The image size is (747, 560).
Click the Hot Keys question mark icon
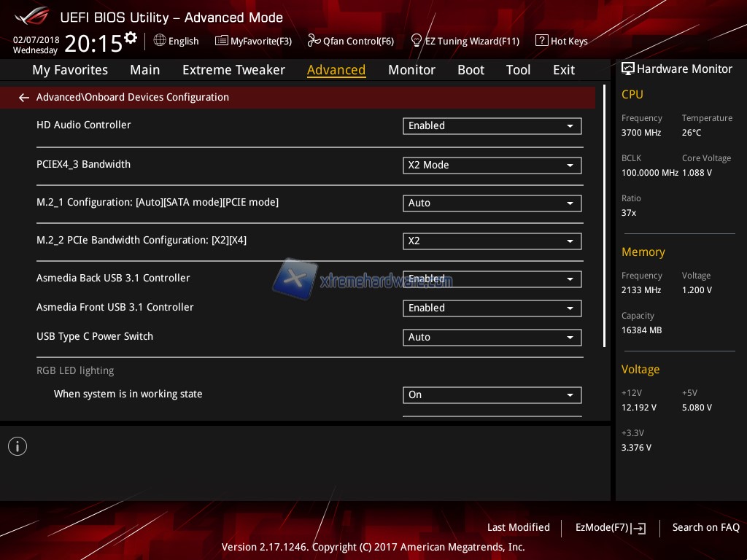click(x=541, y=41)
